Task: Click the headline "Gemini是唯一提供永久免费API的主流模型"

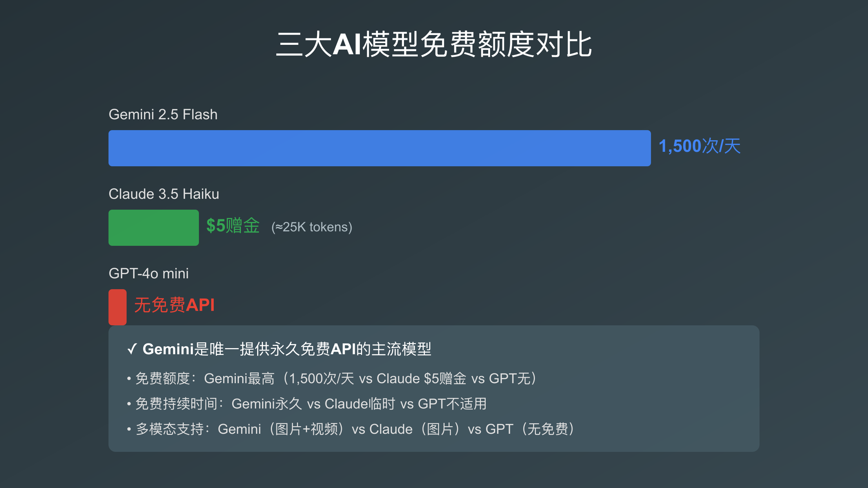Action: (x=287, y=349)
